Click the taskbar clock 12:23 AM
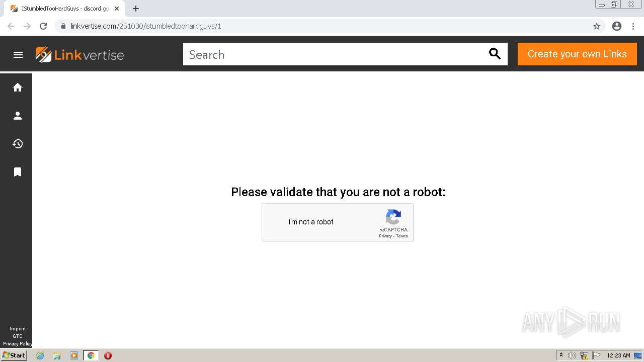644x362 pixels. pyautogui.click(x=618, y=355)
